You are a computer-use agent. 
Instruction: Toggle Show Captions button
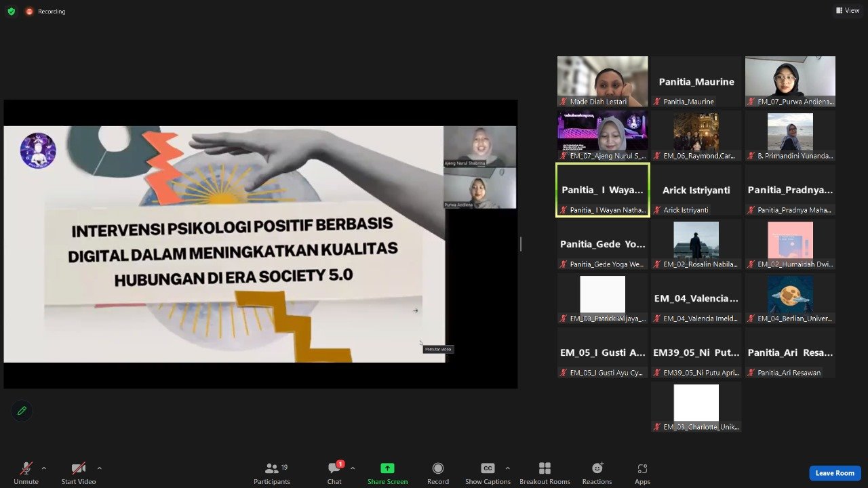(x=488, y=472)
